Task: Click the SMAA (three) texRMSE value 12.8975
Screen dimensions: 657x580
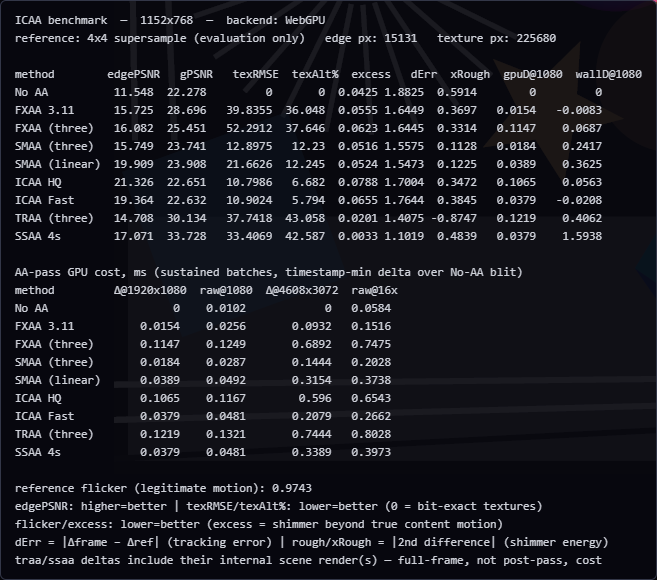Action: 249,146
